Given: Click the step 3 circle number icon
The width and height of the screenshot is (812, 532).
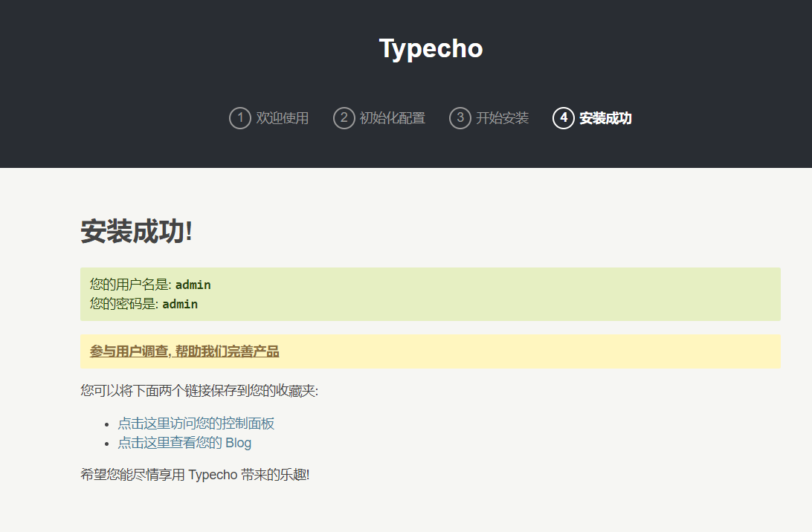Looking at the screenshot, I should point(460,118).
